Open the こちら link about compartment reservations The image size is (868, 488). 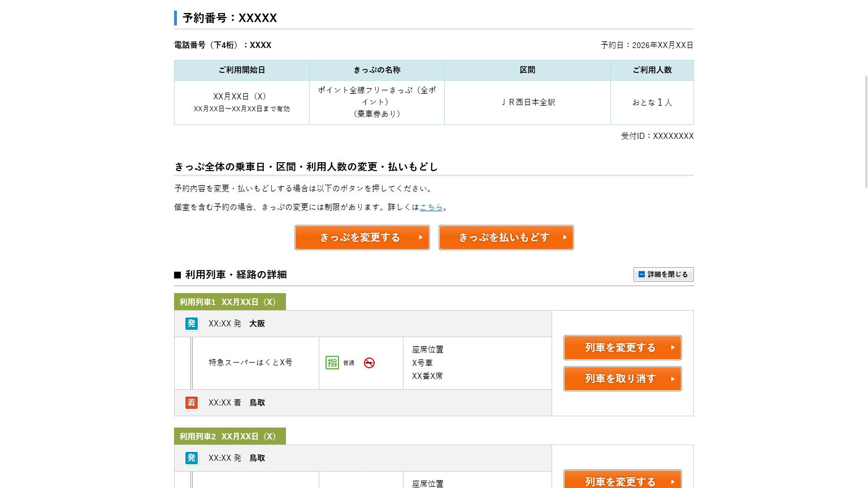[x=431, y=207]
